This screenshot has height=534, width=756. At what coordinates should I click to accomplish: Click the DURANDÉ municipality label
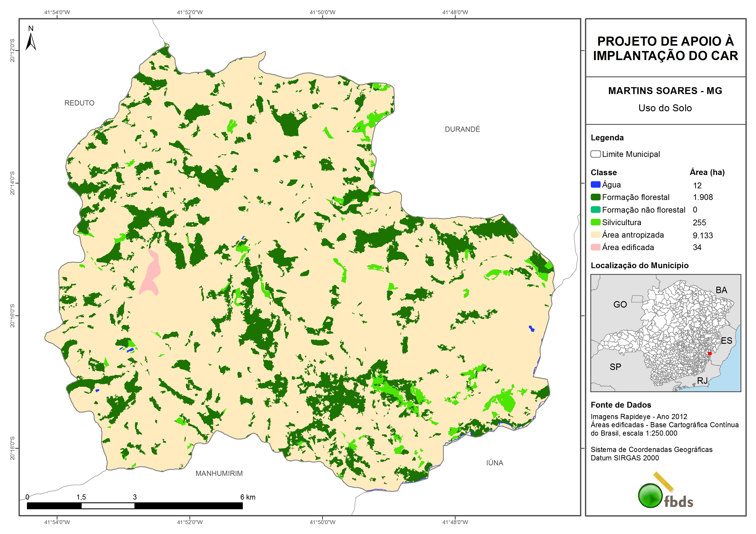click(x=462, y=129)
